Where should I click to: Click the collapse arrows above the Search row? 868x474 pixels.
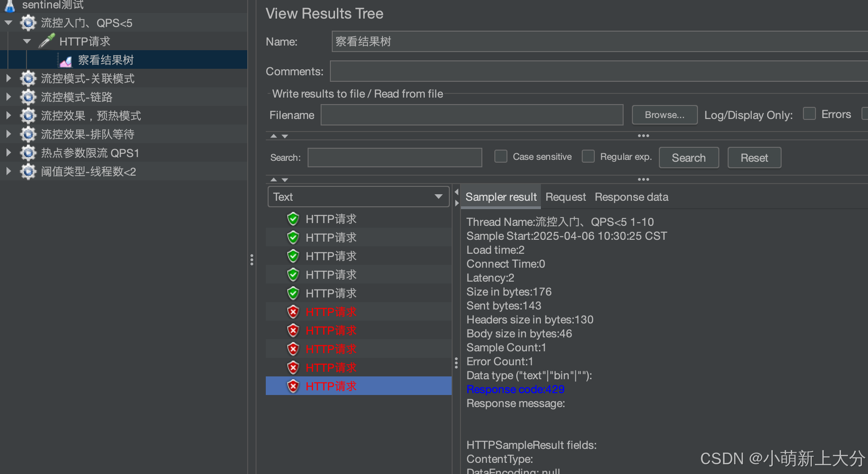[x=279, y=136]
